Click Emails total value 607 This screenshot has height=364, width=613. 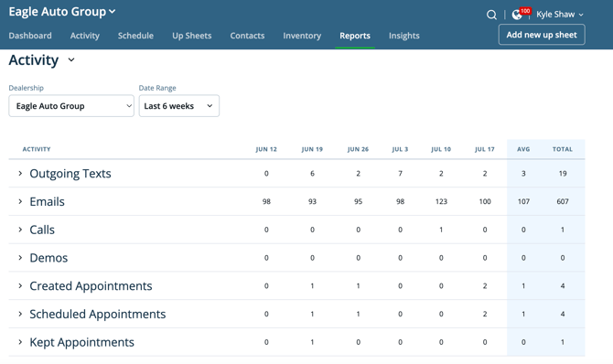point(563,201)
